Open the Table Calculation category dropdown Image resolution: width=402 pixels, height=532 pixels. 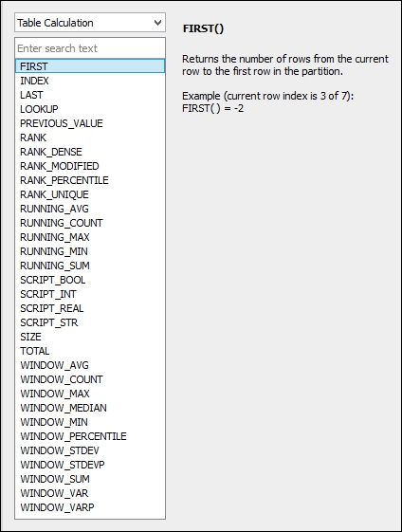coord(90,23)
